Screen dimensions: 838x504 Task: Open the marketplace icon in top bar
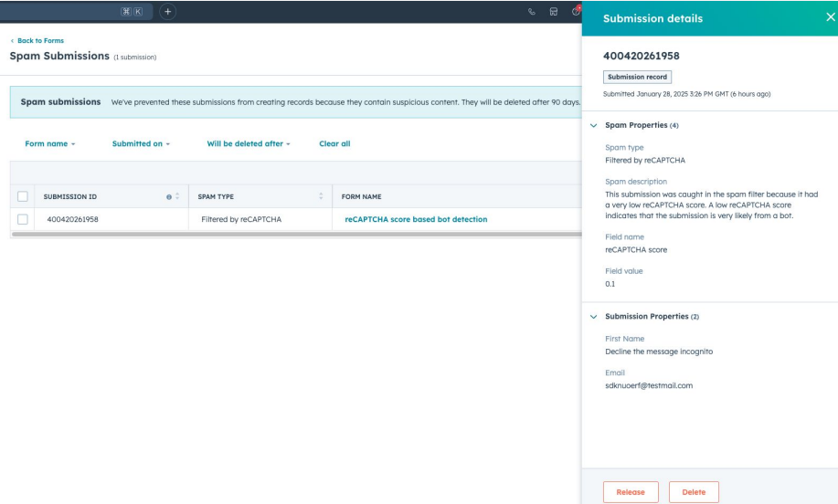point(554,12)
